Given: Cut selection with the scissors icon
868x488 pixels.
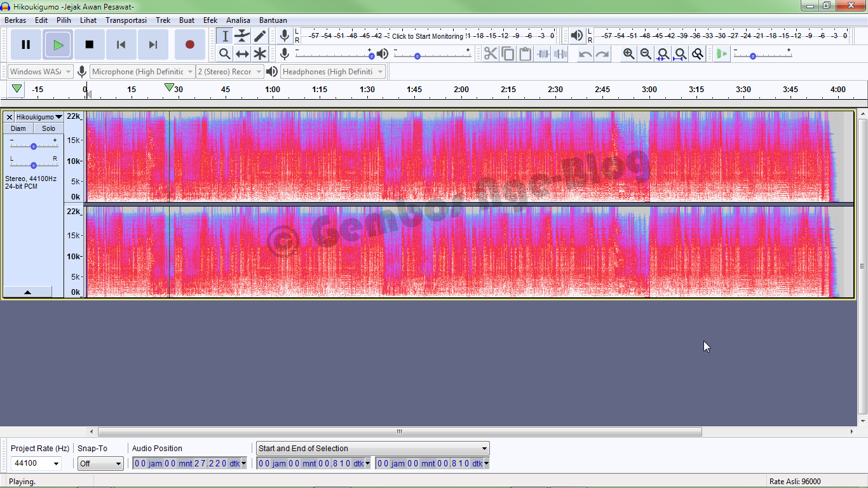Looking at the screenshot, I should pyautogui.click(x=490, y=54).
